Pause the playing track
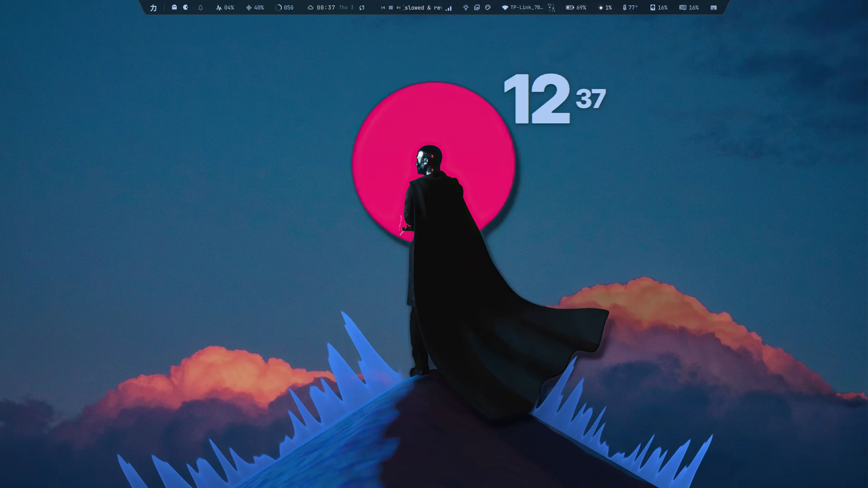This screenshot has height=488, width=868. [x=391, y=8]
